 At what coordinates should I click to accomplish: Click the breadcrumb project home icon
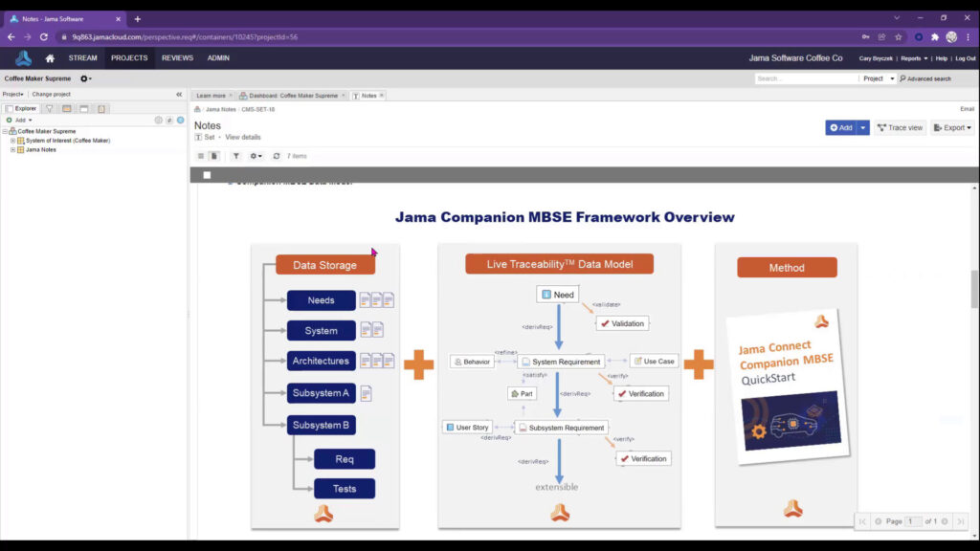[x=197, y=109]
